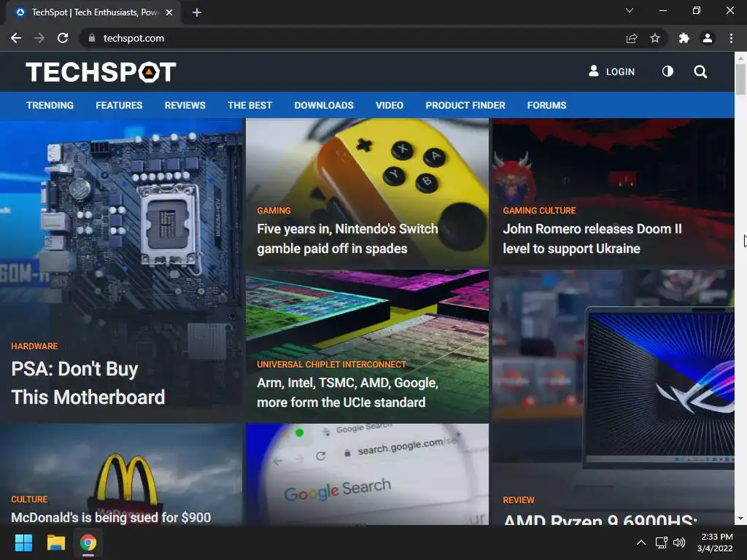The height and width of the screenshot is (560, 747).
Task: Open the VIDEO section
Action: (x=390, y=105)
